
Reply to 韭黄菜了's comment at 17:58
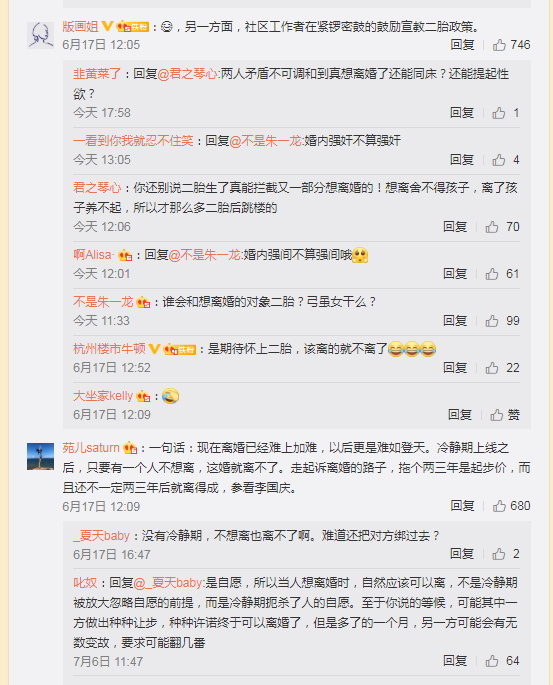coord(462,113)
